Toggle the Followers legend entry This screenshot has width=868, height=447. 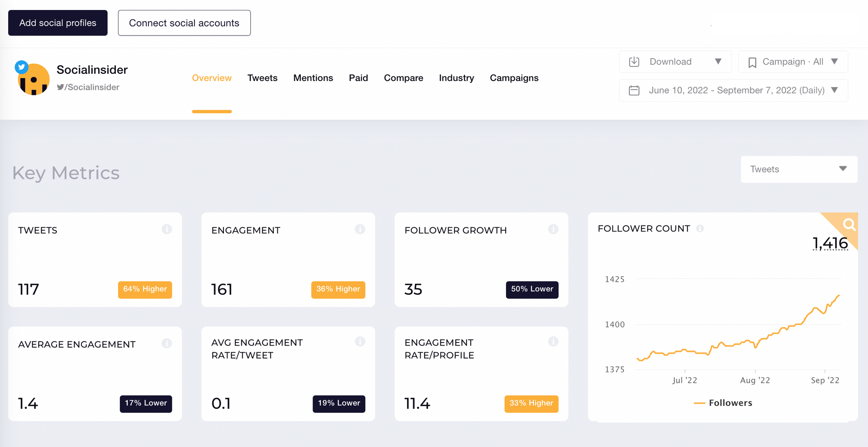click(x=723, y=403)
